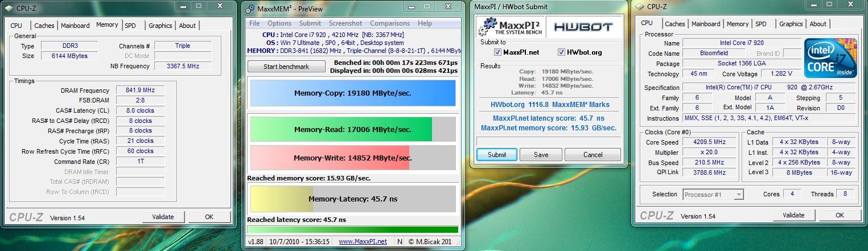
Task: Click the Command Rate 1T value
Action: tap(140, 162)
